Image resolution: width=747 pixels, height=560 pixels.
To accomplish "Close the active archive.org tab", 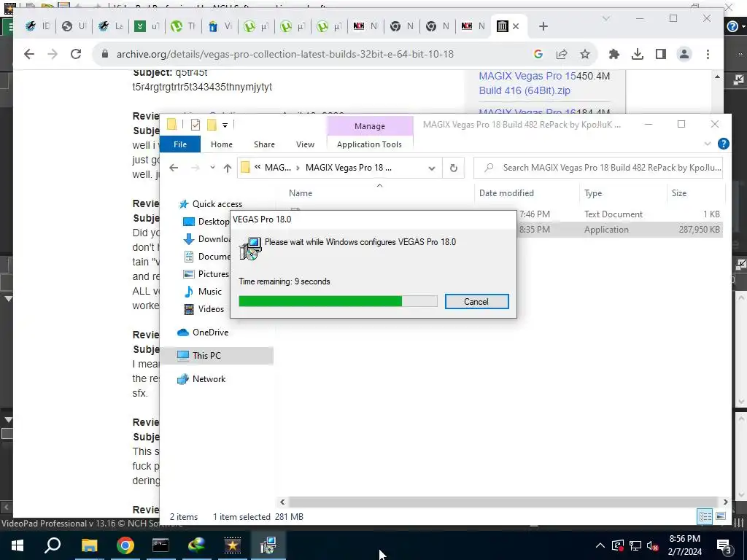I will [x=516, y=26].
